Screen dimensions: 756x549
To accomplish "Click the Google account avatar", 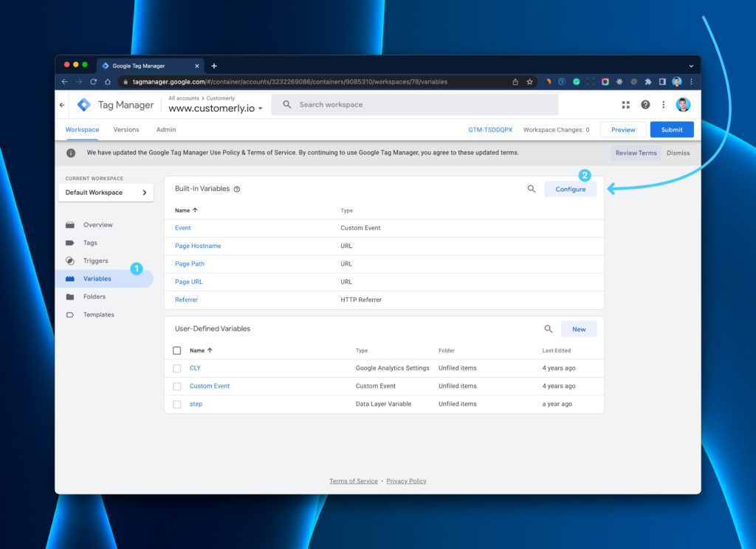I will [683, 105].
